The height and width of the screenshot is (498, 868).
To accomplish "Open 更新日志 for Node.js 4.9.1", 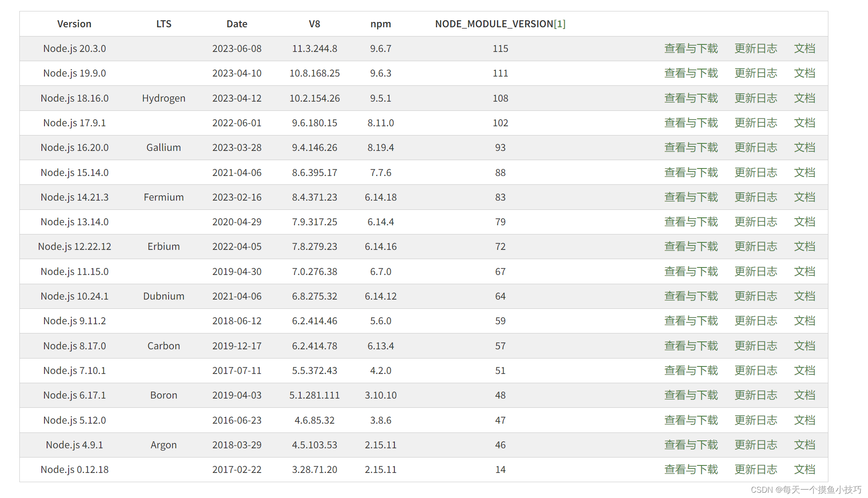I will click(x=756, y=445).
